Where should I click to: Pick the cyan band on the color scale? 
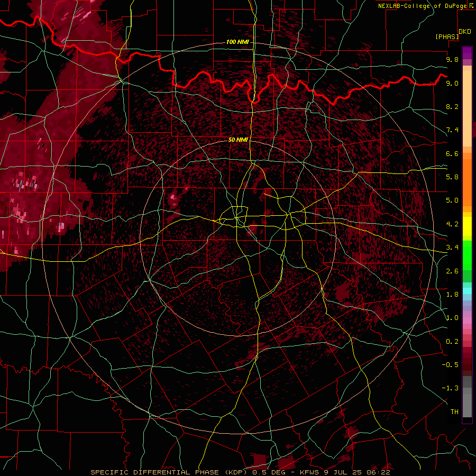click(x=467, y=291)
